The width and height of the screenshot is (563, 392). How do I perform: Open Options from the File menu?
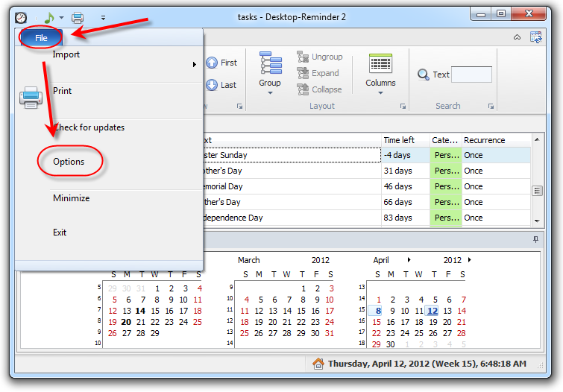69,162
